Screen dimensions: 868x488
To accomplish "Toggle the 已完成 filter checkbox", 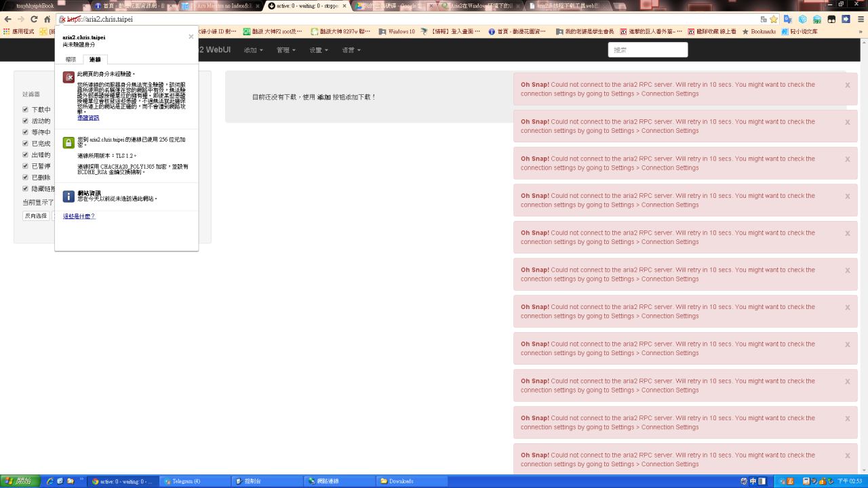I will coord(25,143).
